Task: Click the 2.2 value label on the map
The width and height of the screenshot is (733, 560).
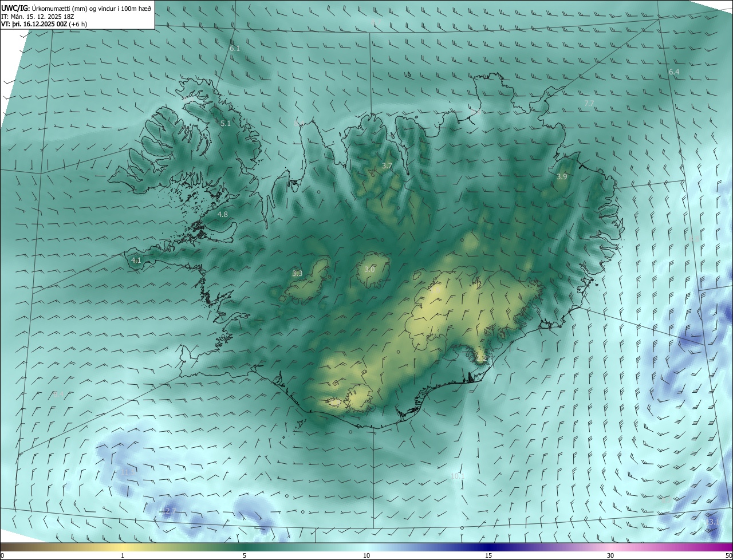Action: point(481,358)
